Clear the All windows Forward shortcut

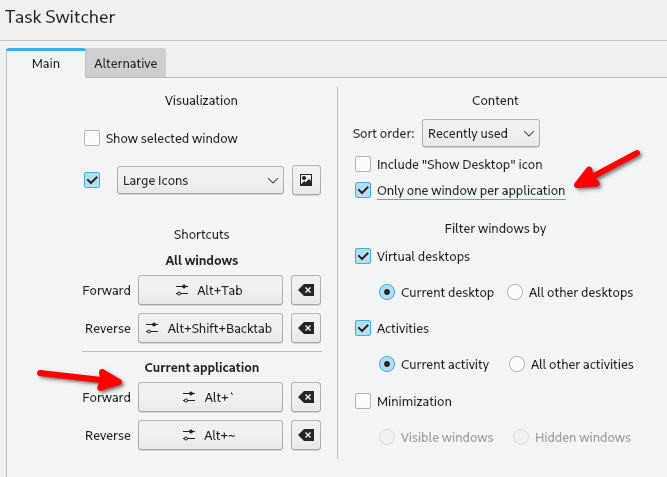tap(306, 291)
